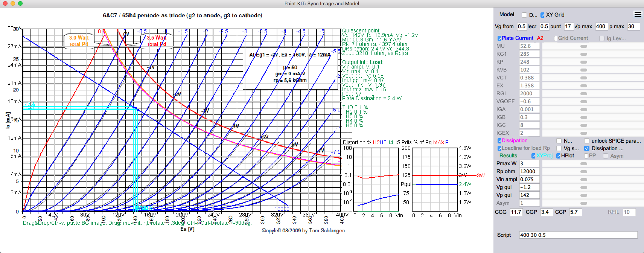Click the Plate Dissipation = 2.4 W text
Viewport: 644px width, 253px height.
[x=372, y=98]
